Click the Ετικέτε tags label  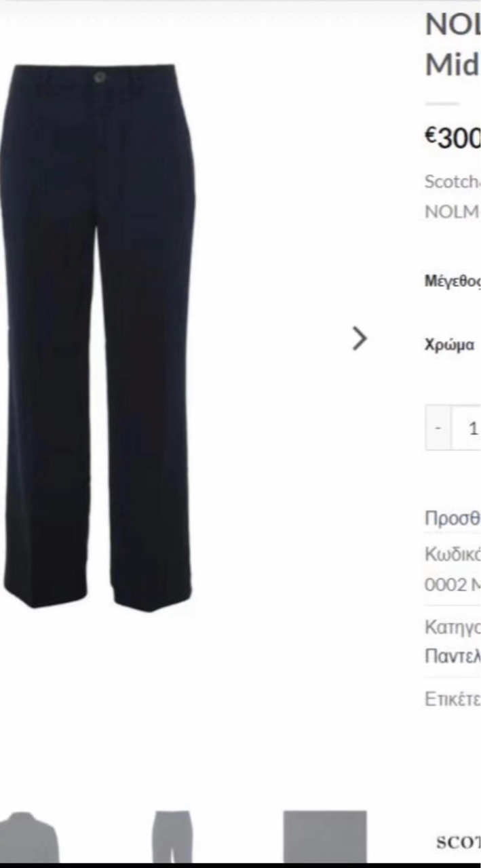[x=453, y=699]
